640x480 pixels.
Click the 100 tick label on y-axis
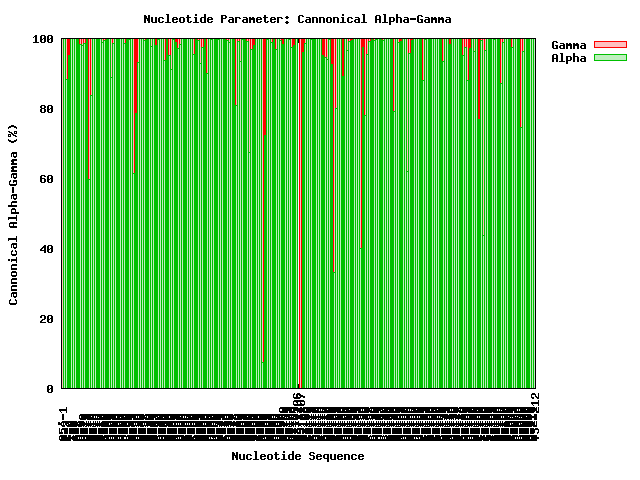coord(43,39)
